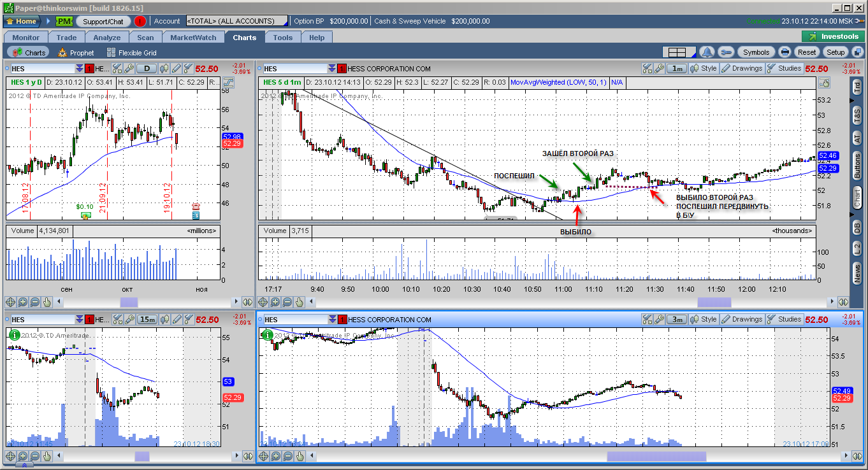Switch to the Monitor tab
This screenshot has height=470, width=868.
pos(25,38)
